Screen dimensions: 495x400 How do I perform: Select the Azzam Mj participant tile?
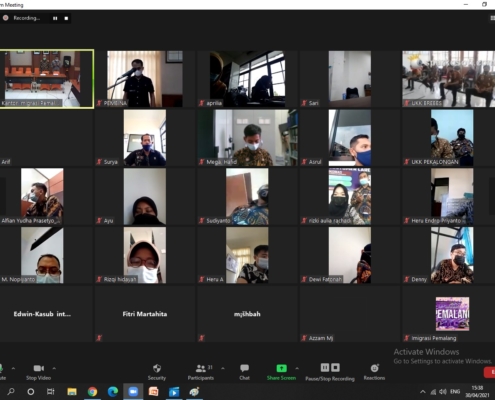tap(350, 314)
